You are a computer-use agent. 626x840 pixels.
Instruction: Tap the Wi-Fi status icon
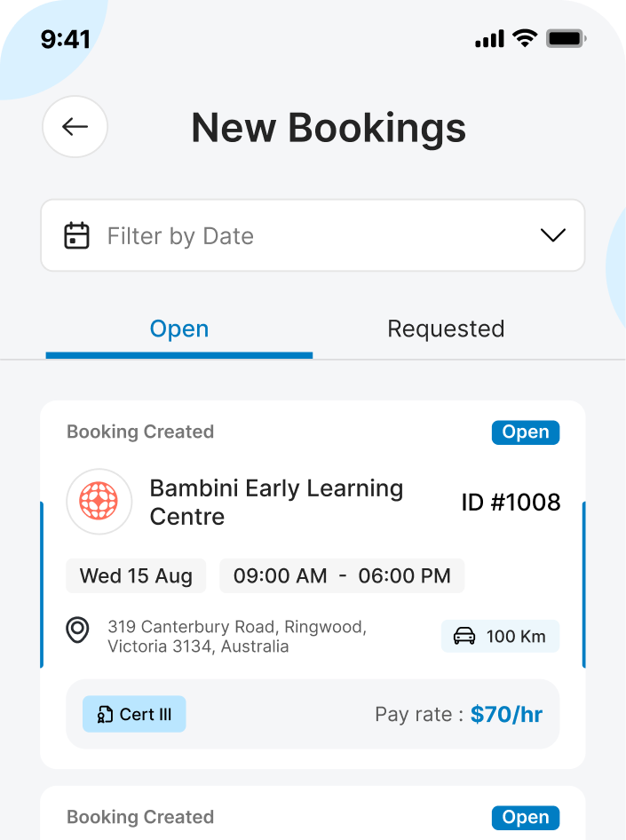(x=525, y=38)
